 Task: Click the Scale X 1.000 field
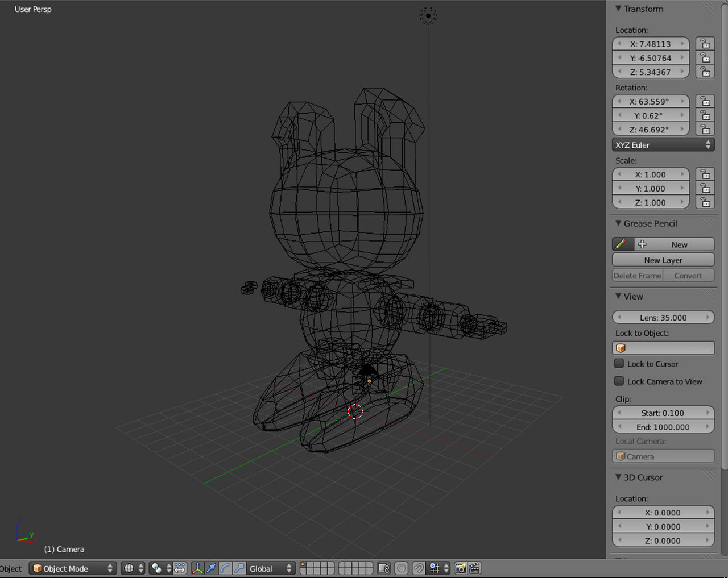tap(651, 174)
